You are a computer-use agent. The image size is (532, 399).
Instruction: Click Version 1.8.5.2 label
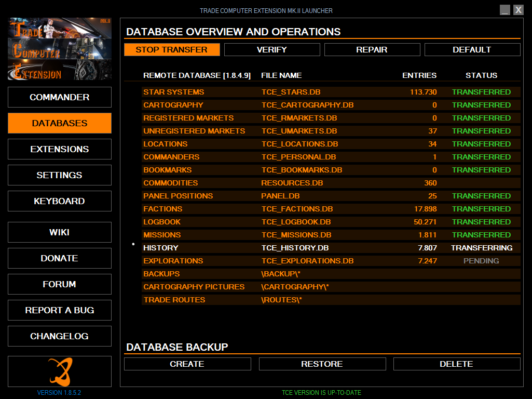click(59, 393)
